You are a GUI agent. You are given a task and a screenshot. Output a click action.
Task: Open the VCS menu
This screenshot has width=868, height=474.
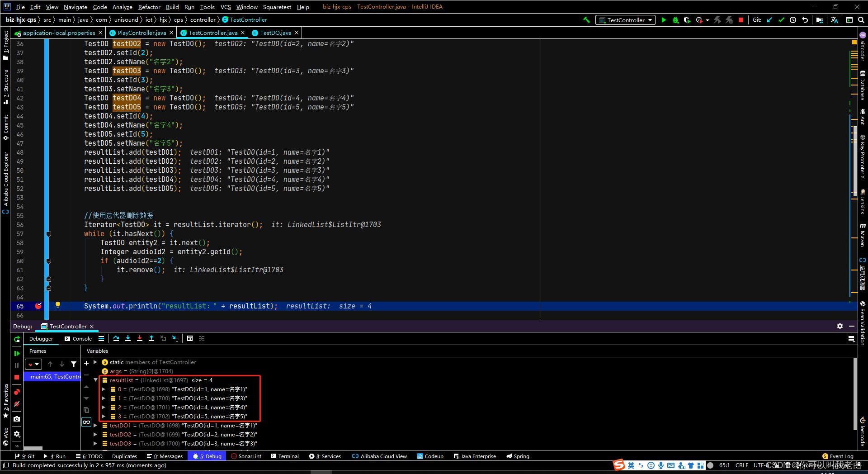(226, 7)
